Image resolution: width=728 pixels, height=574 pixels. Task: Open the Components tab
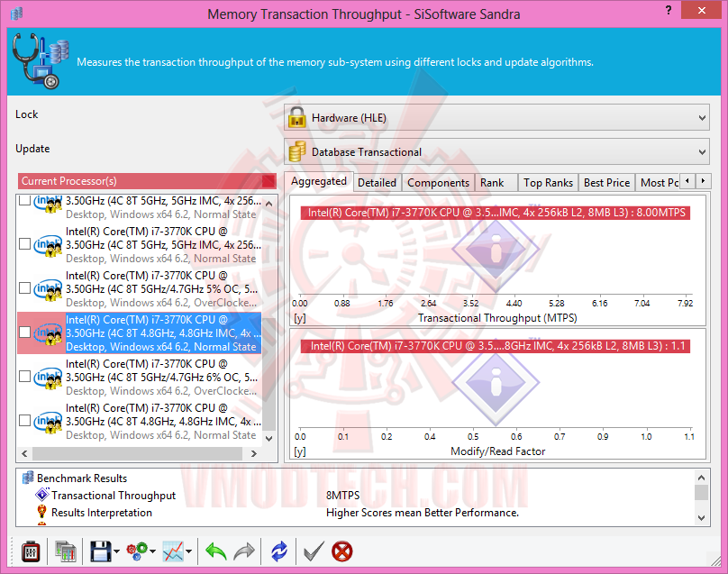pyautogui.click(x=438, y=183)
